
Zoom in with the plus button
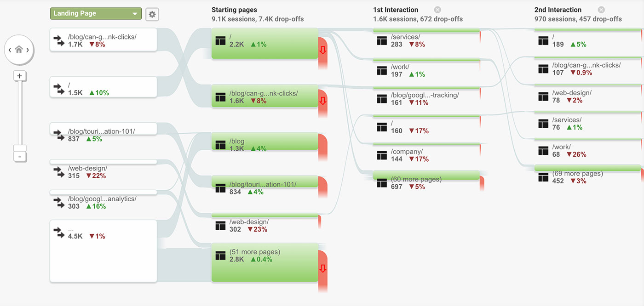19,76
